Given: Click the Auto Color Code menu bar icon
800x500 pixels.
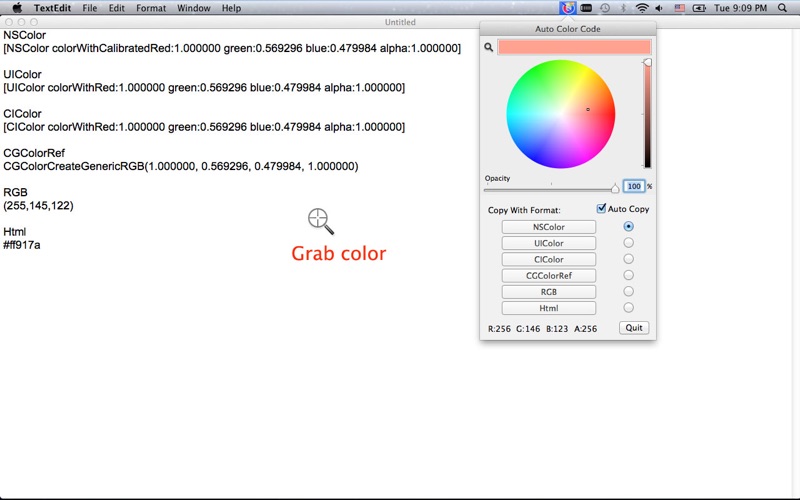Looking at the screenshot, I should point(567,8).
